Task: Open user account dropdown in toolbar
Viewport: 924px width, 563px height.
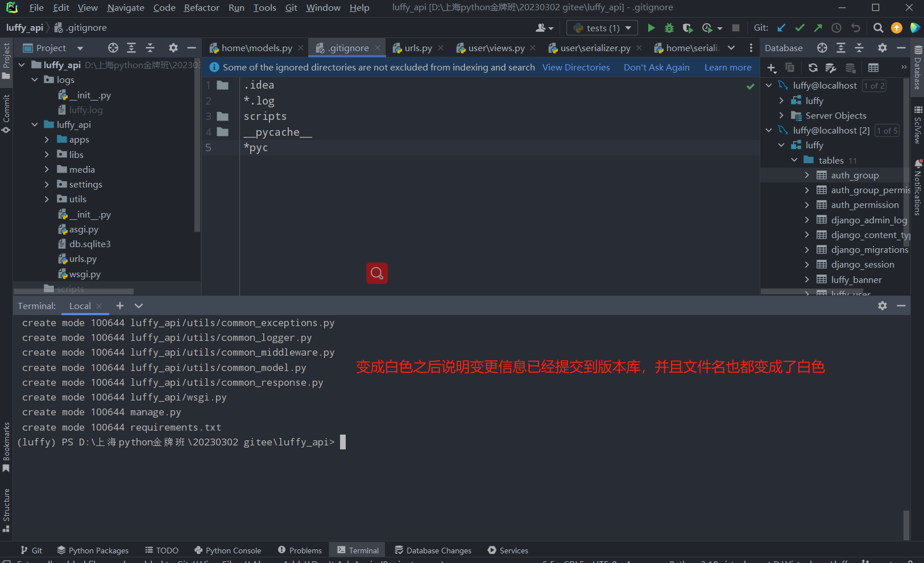Action: pos(544,28)
